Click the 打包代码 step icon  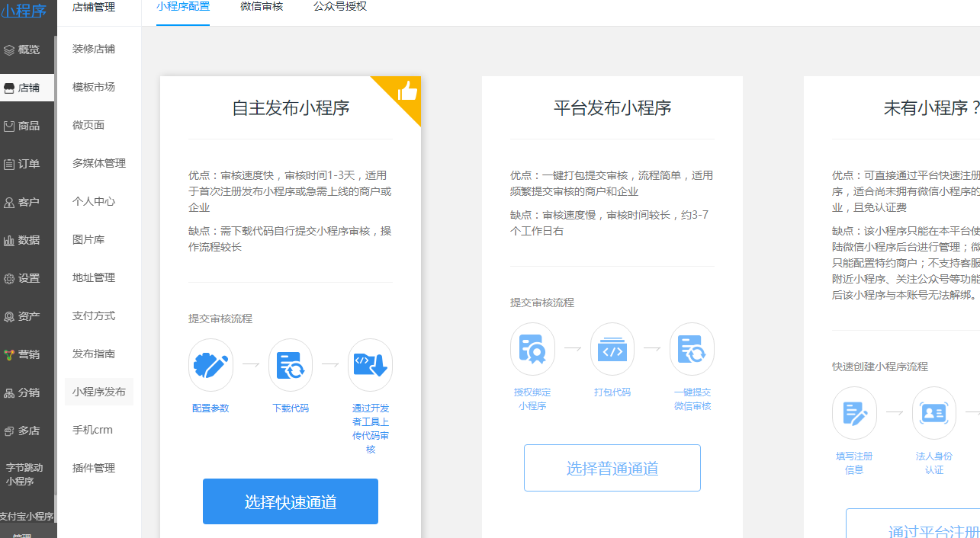pyautogui.click(x=612, y=349)
